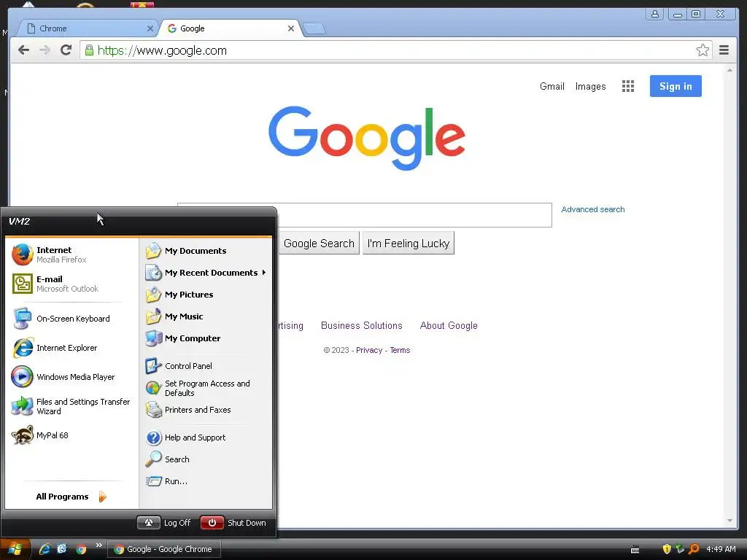The image size is (747, 560).
Task: Open Images link
Action: pyautogui.click(x=590, y=87)
